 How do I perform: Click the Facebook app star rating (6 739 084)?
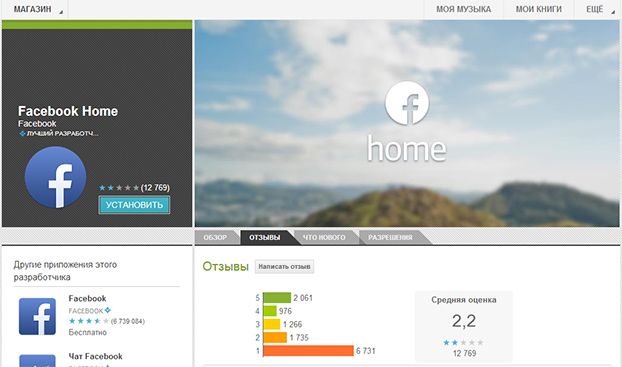(89, 321)
